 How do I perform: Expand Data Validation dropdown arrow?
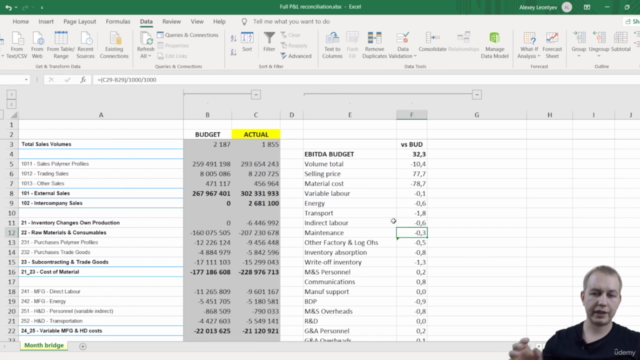click(x=415, y=56)
